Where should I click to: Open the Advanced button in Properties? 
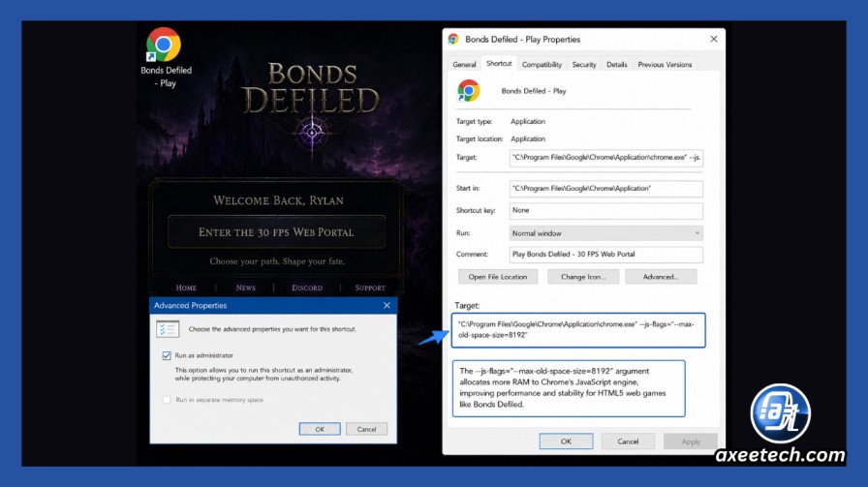point(661,277)
